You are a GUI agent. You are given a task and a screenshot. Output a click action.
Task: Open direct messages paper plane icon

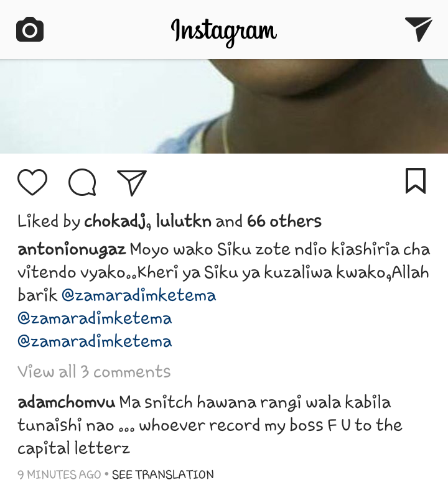[419, 29]
